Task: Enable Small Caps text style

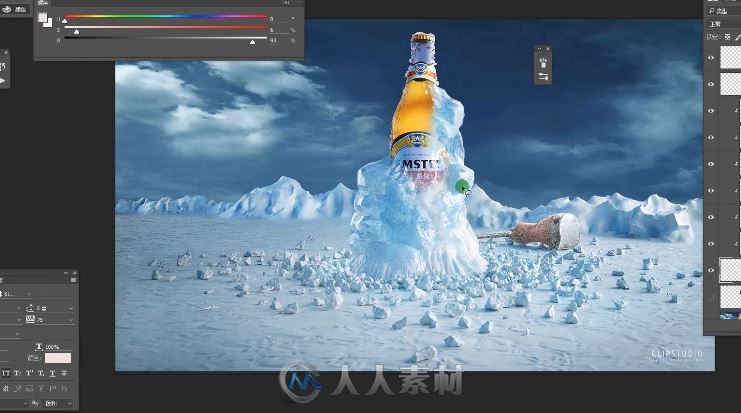Action: pos(17,373)
